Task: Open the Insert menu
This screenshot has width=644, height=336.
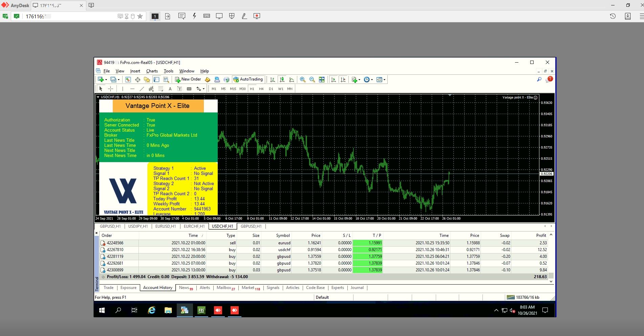Action: [x=135, y=71]
